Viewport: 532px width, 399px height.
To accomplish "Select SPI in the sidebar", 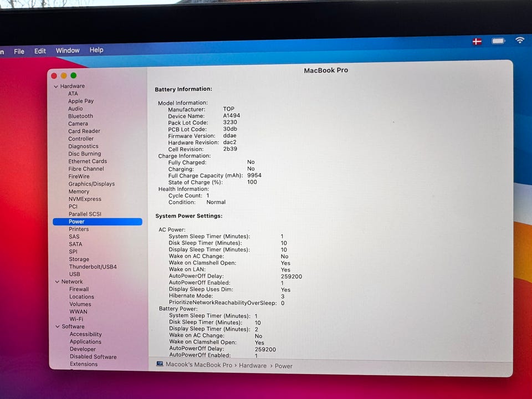I will pos(73,252).
